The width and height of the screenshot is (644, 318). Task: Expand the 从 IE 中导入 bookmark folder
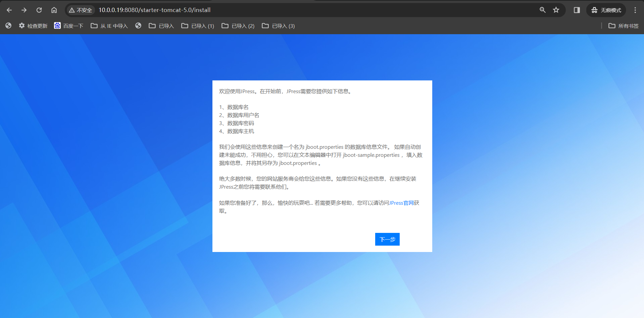109,26
